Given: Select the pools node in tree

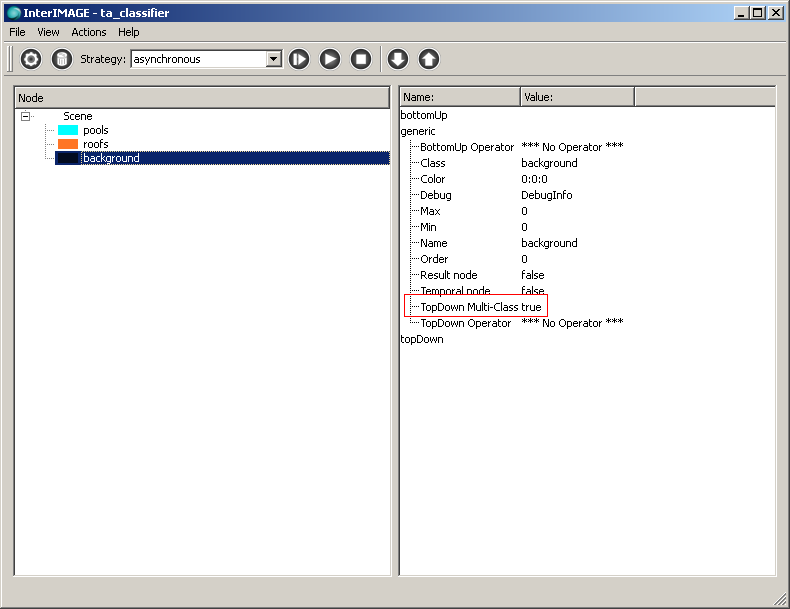Looking at the screenshot, I should click(x=96, y=130).
